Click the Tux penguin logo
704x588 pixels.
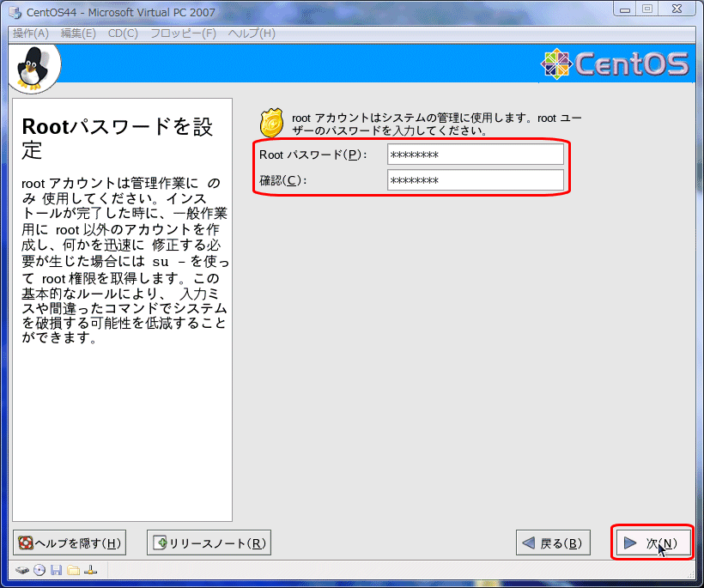pyautogui.click(x=31, y=68)
